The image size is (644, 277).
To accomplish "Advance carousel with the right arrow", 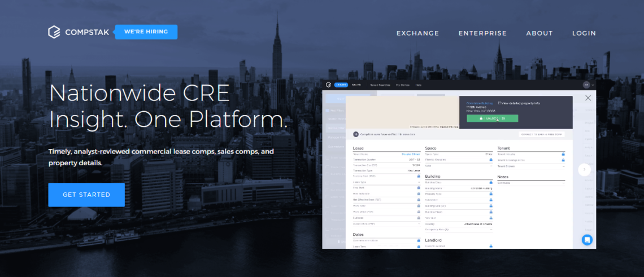I will point(584,169).
